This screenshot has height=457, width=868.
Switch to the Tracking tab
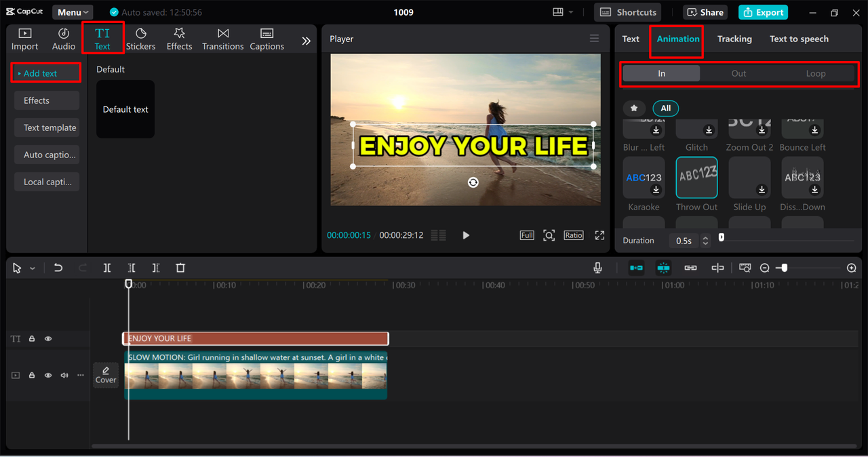point(734,39)
